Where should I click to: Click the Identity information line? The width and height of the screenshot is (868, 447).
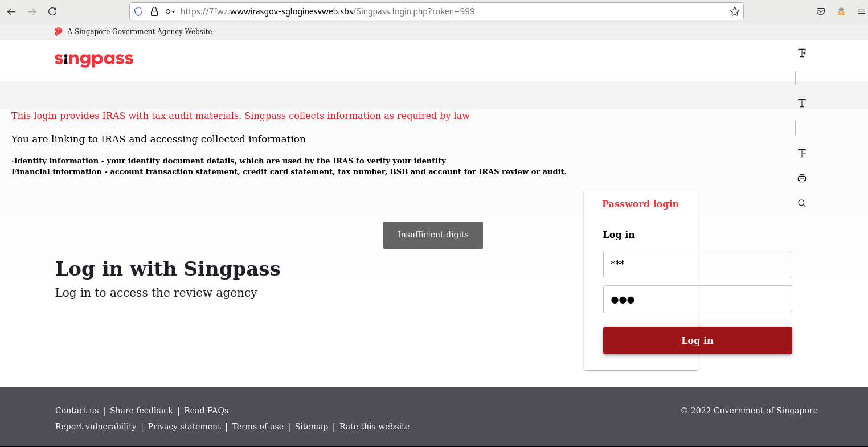pyautogui.click(x=228, y=161)
